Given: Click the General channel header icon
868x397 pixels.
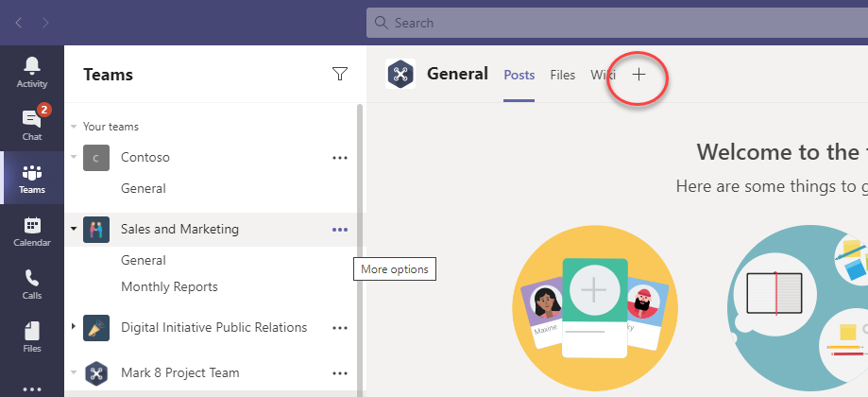Looking at the screenshot, I should coord(400,74).
